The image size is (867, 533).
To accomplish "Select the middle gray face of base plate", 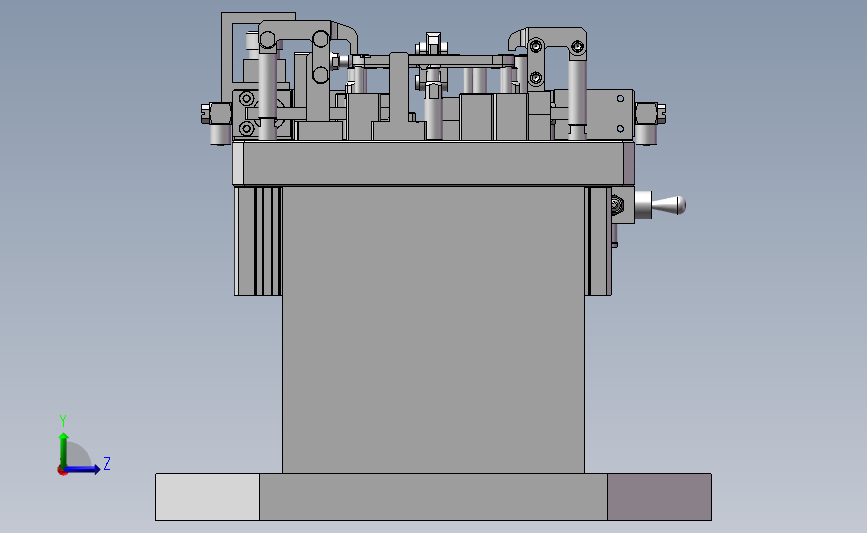I will coord(434,497).
